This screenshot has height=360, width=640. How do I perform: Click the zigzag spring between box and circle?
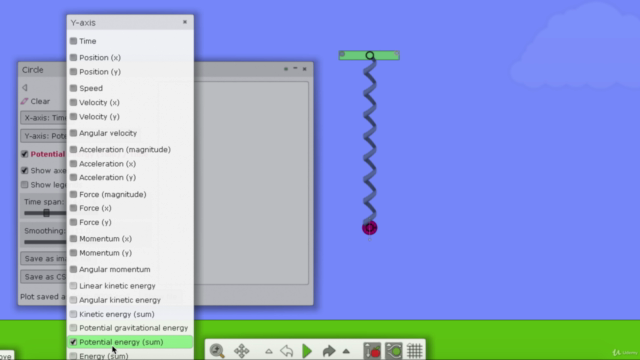click(370, 141)
